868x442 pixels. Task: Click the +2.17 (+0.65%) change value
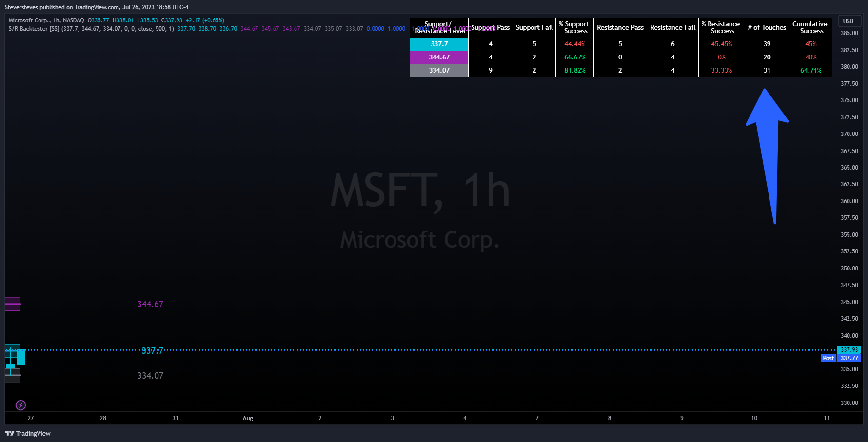tap(205, 20)
